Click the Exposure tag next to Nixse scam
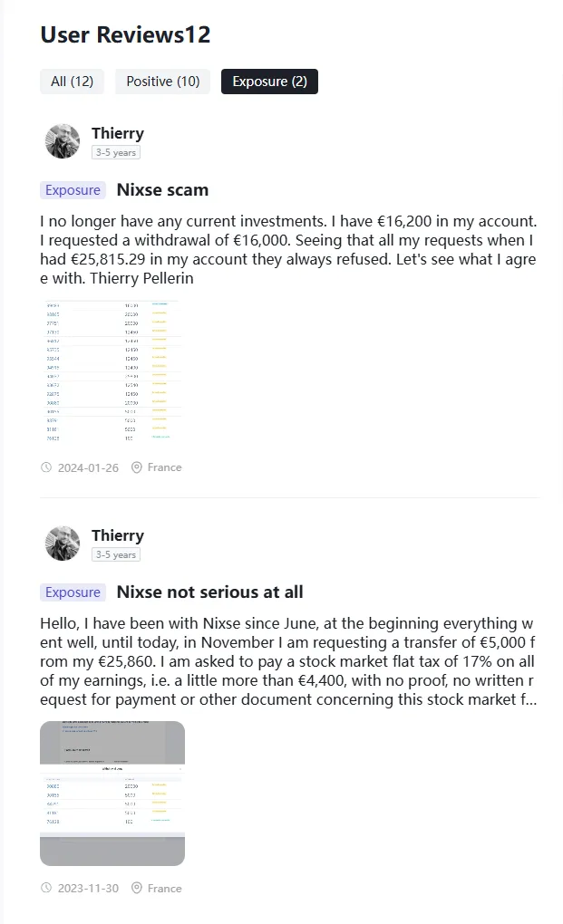Screen dimensions: 563x924 [73, 190]
